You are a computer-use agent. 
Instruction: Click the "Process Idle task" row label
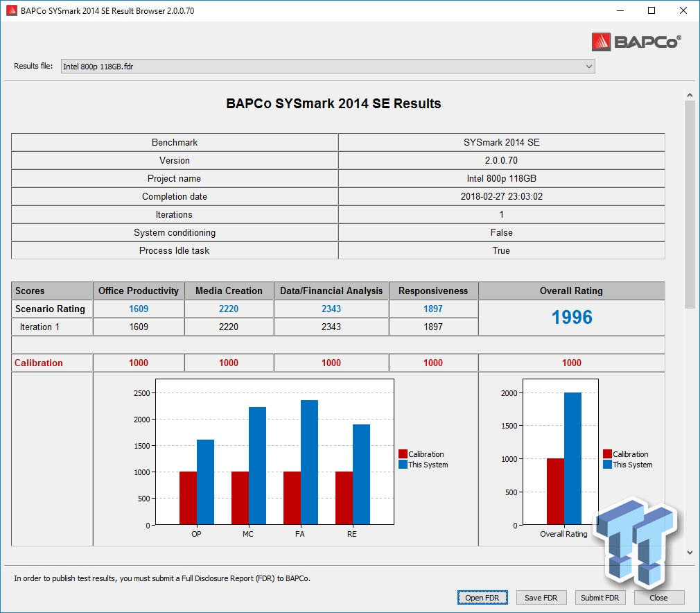click(174, 250)
